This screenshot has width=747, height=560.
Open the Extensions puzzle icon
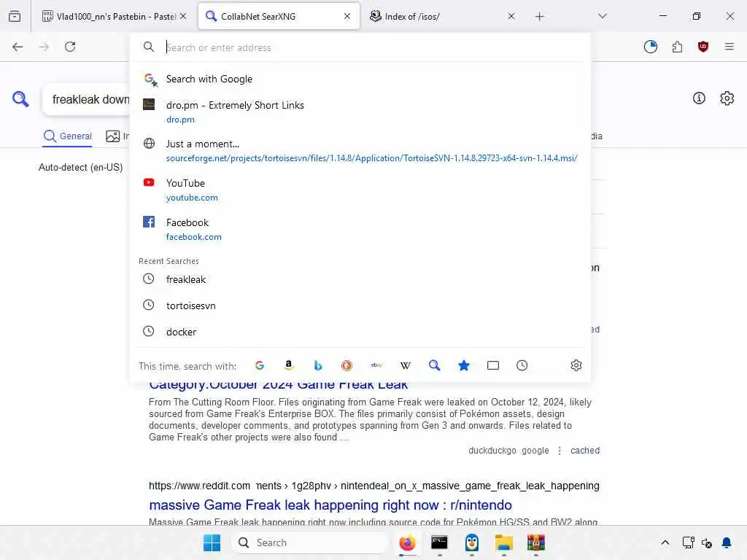(677, 47)
